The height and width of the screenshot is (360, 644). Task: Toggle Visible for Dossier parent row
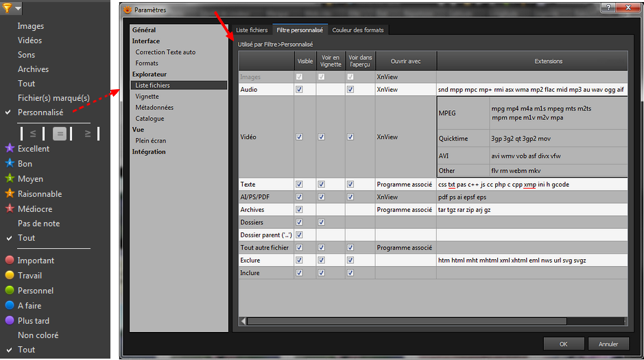(x=300, y=235)
